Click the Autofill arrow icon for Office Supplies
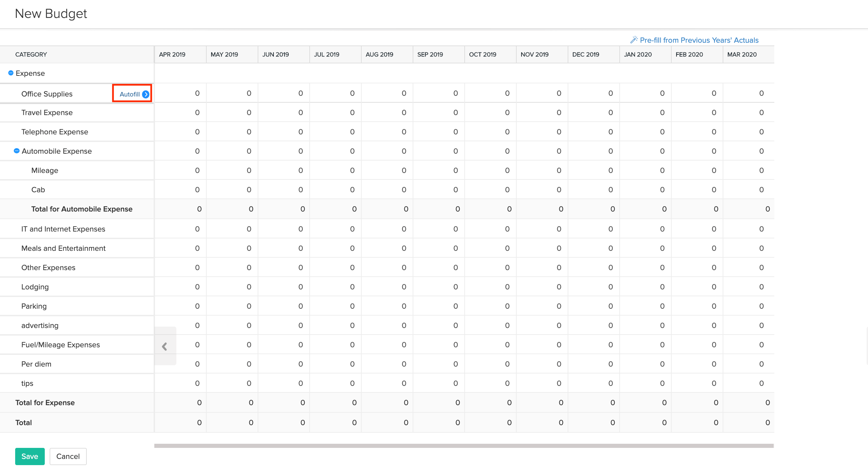This screenshot has width=868, height=472. pos(146,94)
